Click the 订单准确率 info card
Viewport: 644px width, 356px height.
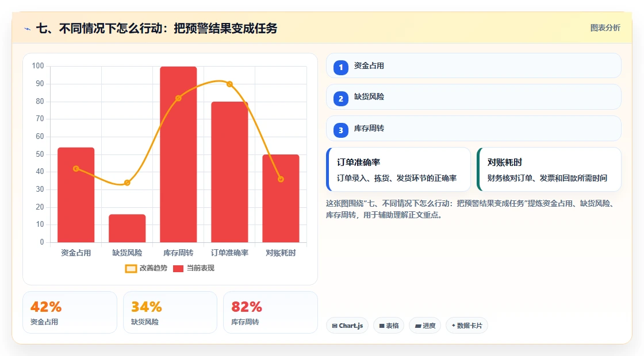coord(398,169)
